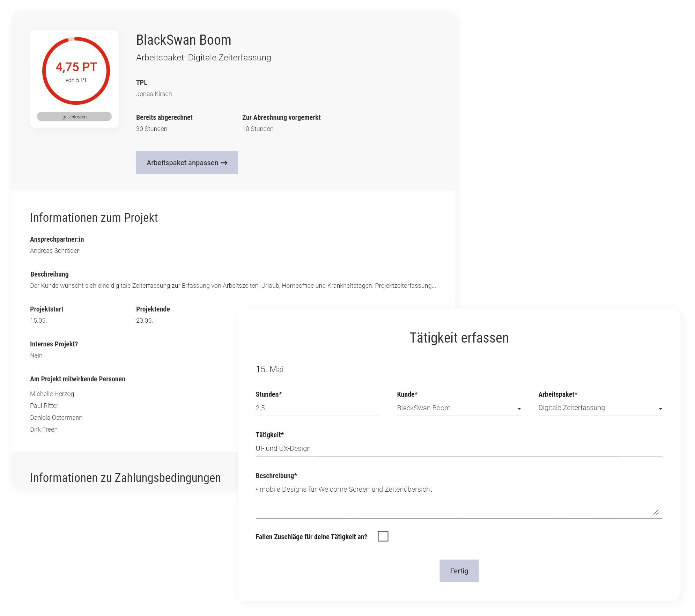
Task: Click the Stunden input field
Action: coord(317,408)
